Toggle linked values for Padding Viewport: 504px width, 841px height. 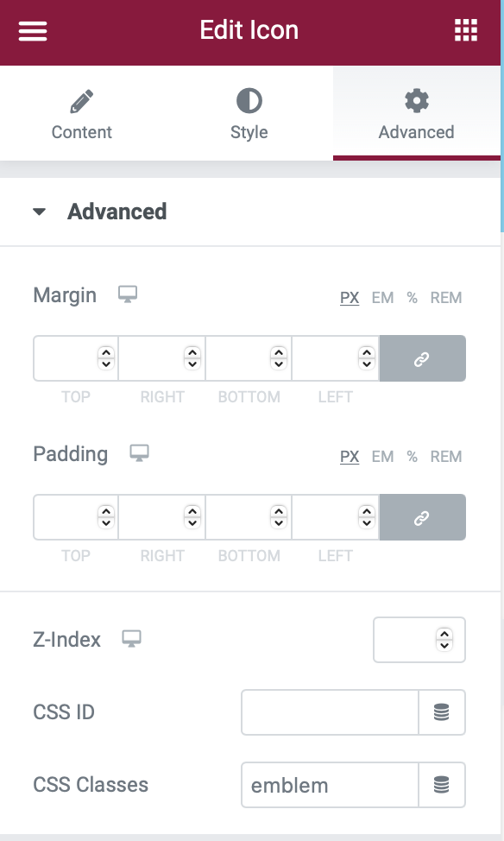(x=423, y=517)
